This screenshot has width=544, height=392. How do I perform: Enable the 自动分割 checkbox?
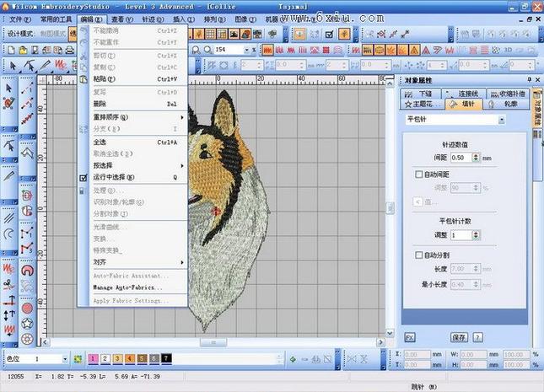(419, 255)
